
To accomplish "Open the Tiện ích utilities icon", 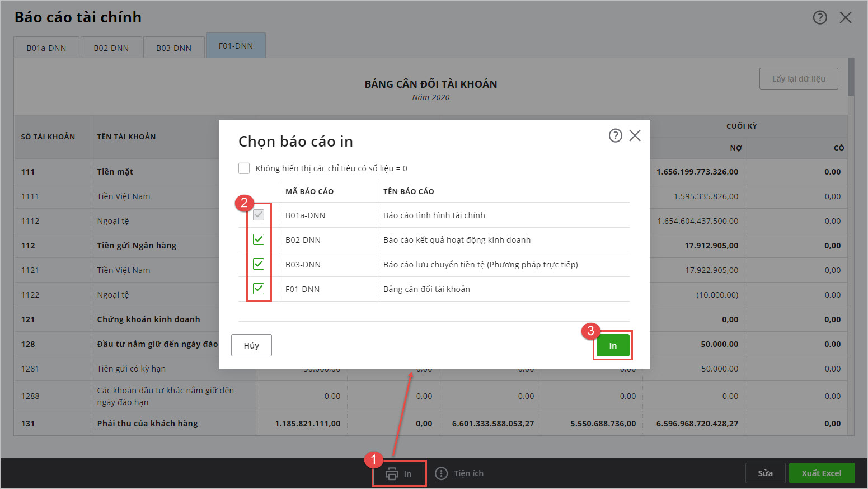I will point(442,473).
